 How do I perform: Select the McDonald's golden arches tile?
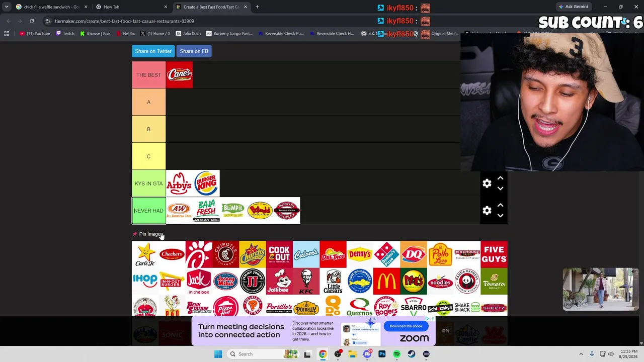(x=386, y=281)
